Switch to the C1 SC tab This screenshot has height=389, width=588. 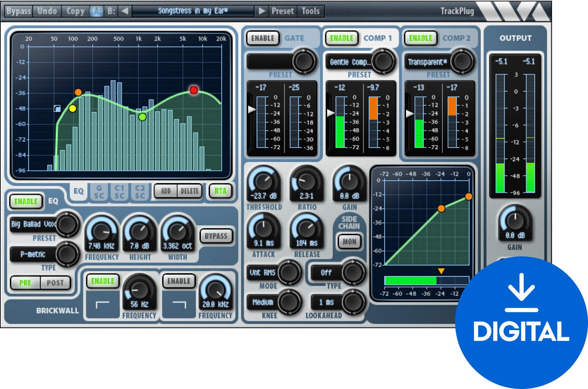click(119, 192)
